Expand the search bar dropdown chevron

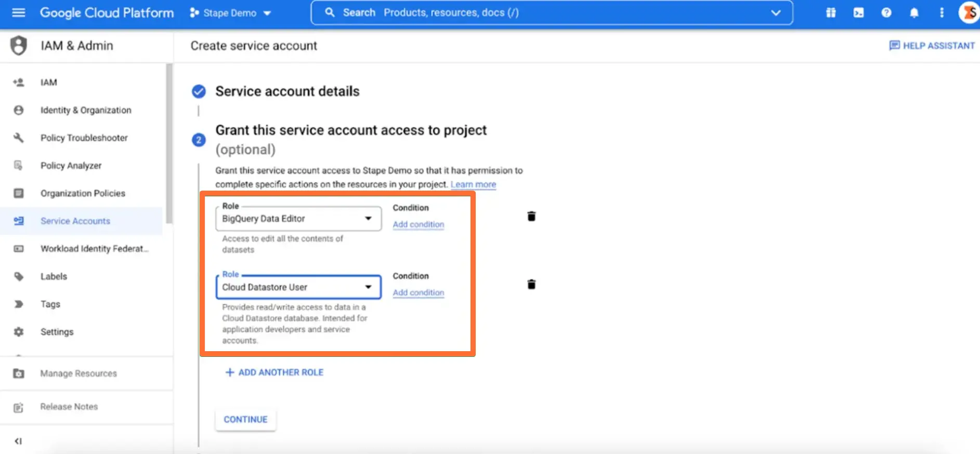(x=776, y=12)
